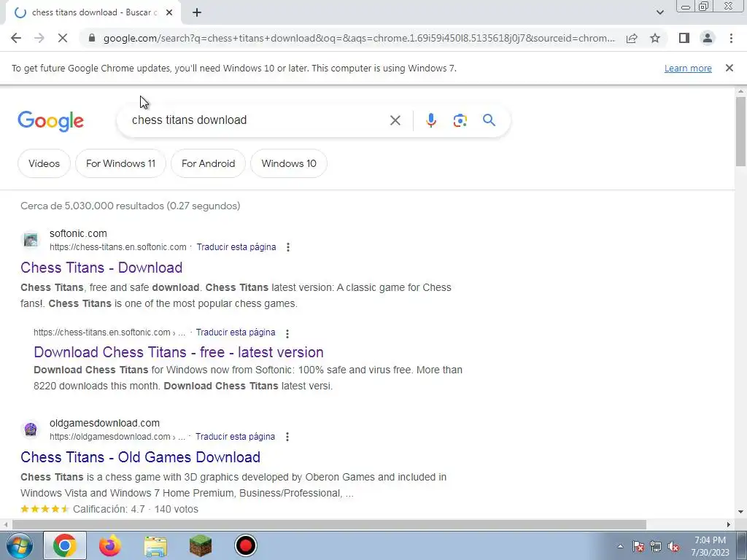Click the padlock site info icon
The height and width of the screenshot is (560, 747).
92,38
